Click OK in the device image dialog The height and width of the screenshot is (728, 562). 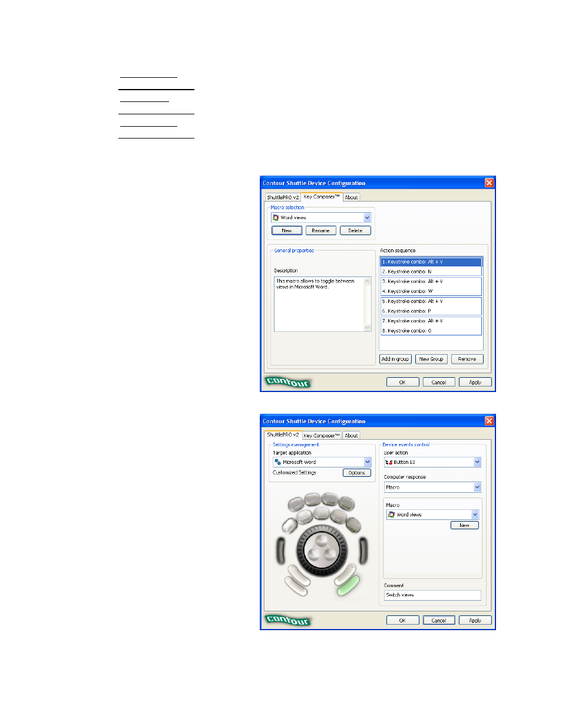pos(402,620)
